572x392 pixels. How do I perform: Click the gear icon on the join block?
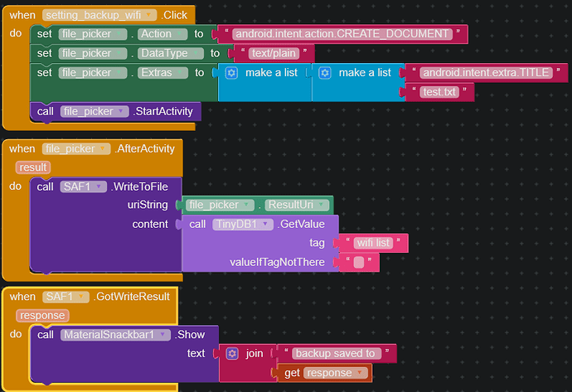click(232, 353)
